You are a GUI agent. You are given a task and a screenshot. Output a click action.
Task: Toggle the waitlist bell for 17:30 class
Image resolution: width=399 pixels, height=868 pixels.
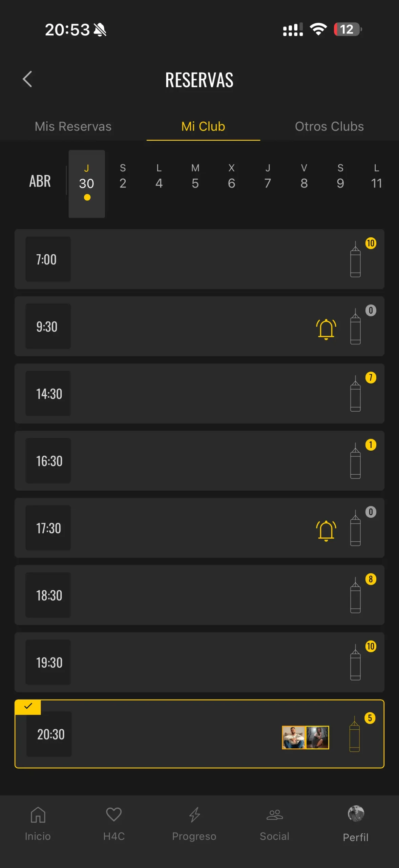click(x=326, y=530)
